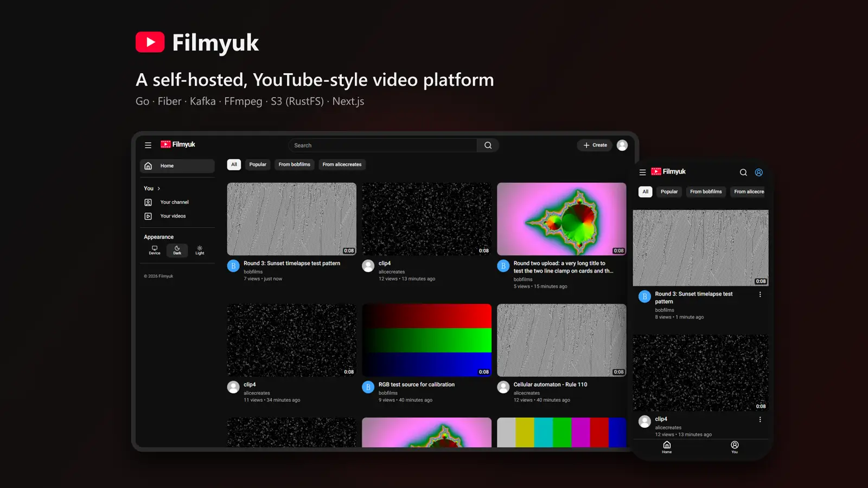This screenshot has width=868, height=488.
Task: Open the Cellular automaton Rule 110 thumbnail
Action: (561, 340)
